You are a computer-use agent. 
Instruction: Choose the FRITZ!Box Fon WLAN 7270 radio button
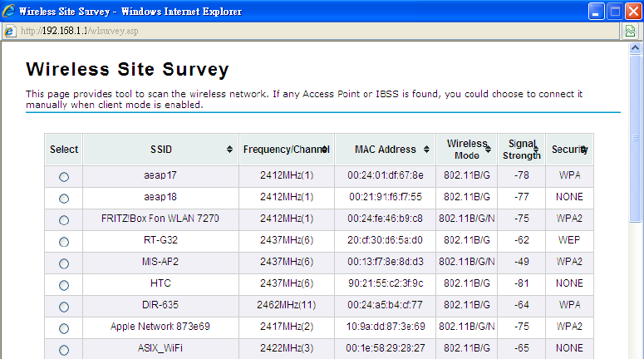[x=64, y=220]
